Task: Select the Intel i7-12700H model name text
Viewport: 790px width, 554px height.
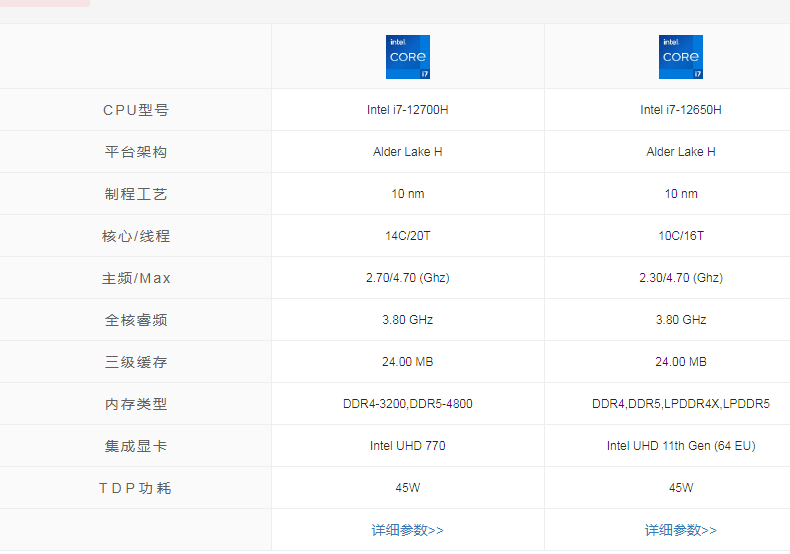Action: 407,110
